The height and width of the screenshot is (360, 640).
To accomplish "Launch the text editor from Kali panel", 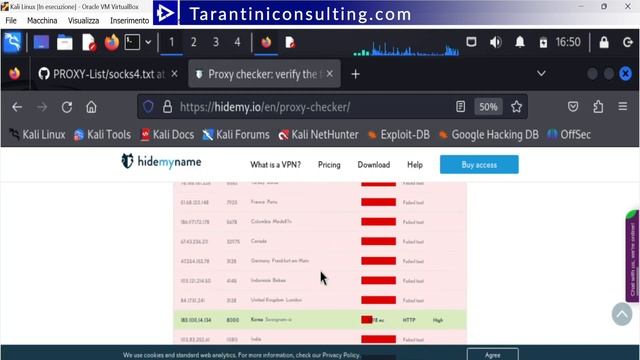I will tap(89, 42).
